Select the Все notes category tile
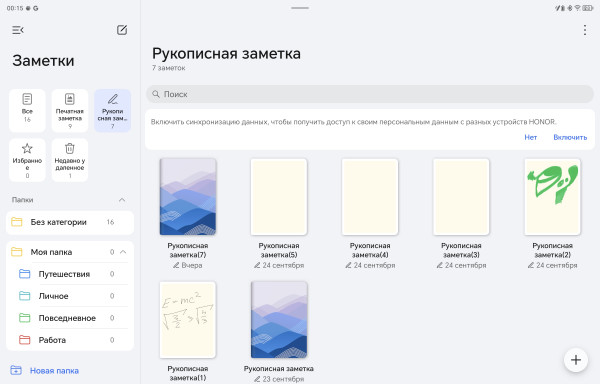This screenshot has height=384, width=600. coord(27,111)
